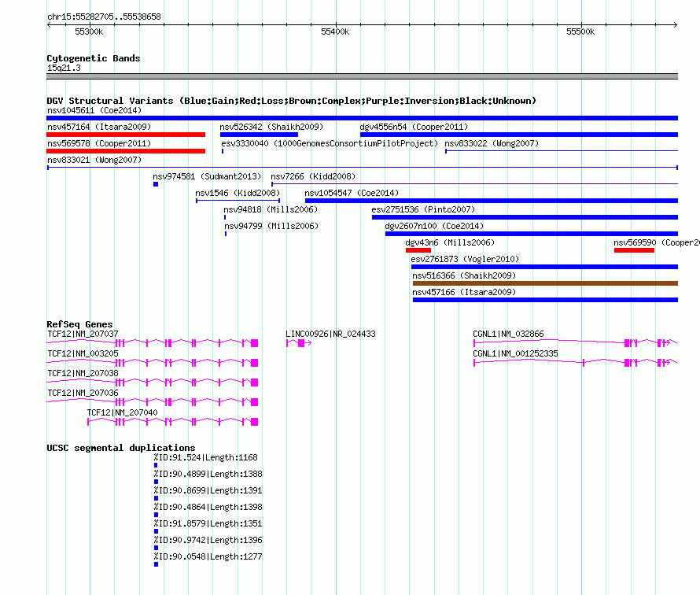Select the nsv833022 (Wong2007) variant label
The width and height of the screenshot is (700, 595).
point(492,143)
